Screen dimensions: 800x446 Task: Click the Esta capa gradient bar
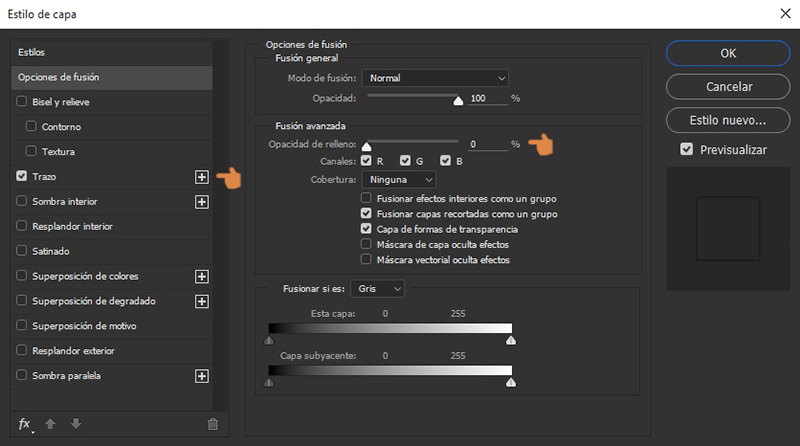tap(390, 328)
